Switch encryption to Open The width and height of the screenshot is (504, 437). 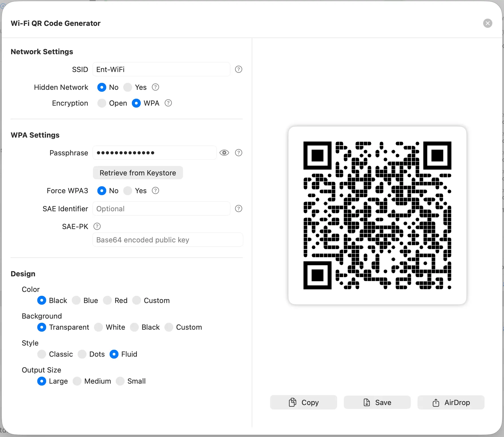pos(102,103)
